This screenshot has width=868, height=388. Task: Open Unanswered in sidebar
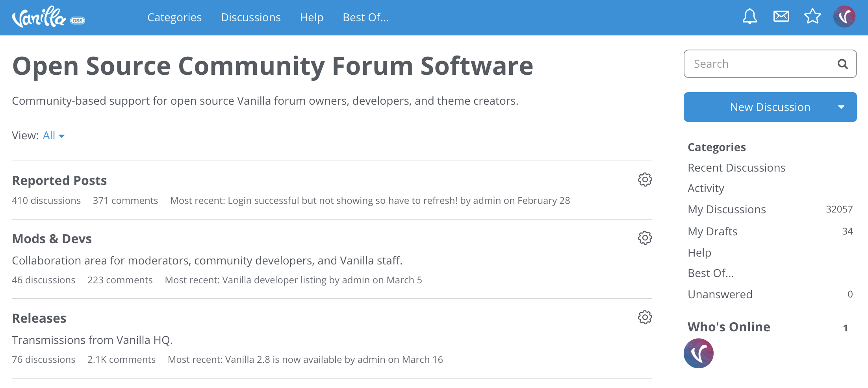pos(720,294)
